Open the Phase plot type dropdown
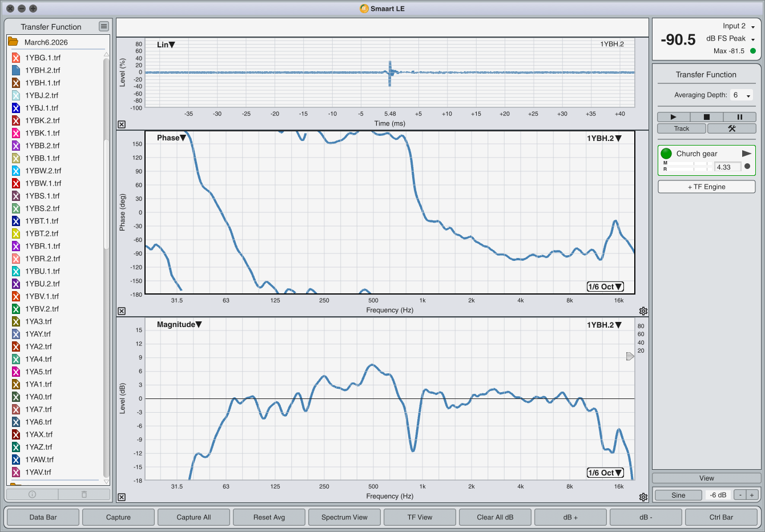This screenshot has height=532, width=765. point(171,138)
